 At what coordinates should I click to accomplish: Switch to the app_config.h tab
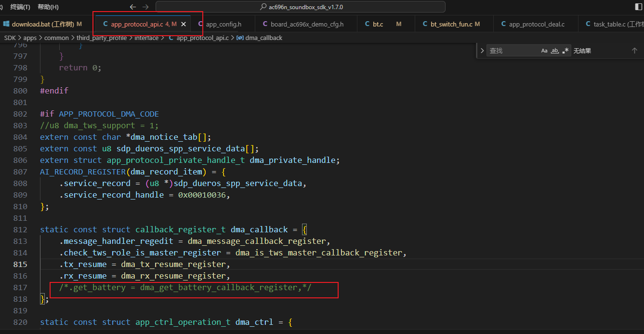pos(223,24)
